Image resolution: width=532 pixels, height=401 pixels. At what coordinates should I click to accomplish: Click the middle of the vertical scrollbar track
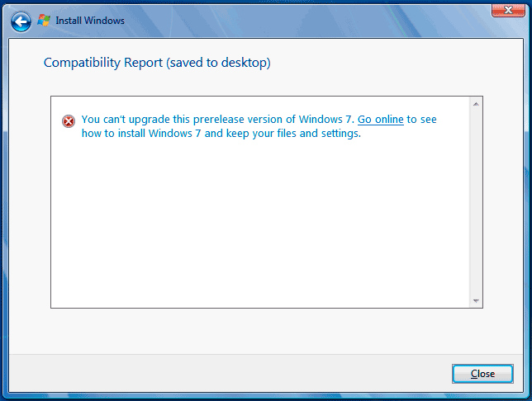point(476,202)
